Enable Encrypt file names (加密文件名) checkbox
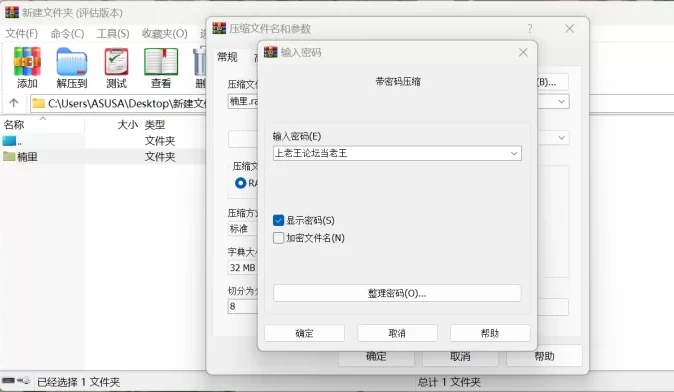674x392 pixels. (278, 238)
